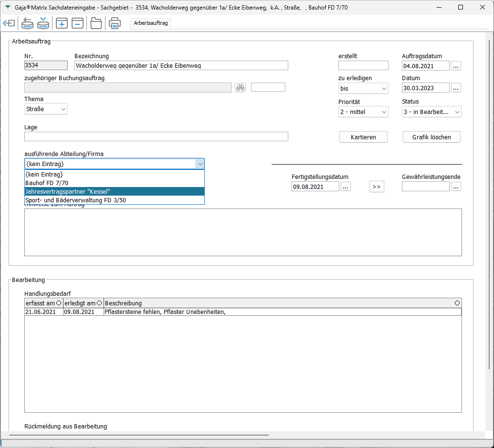Toggle the 'Beschreibung' column header circle
Image resolution: width=494 pixels, height=448 pixels.
(x=457, y=303)
